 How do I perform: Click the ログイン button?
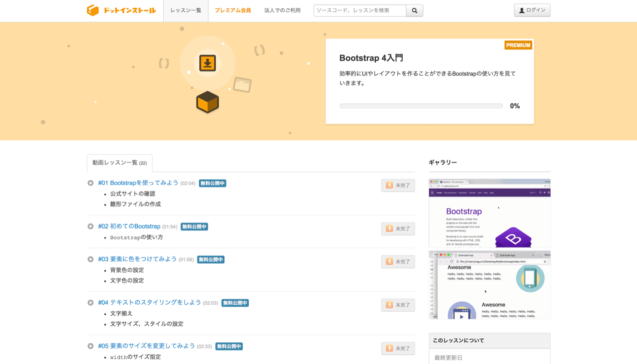click(x=532, y=10)
